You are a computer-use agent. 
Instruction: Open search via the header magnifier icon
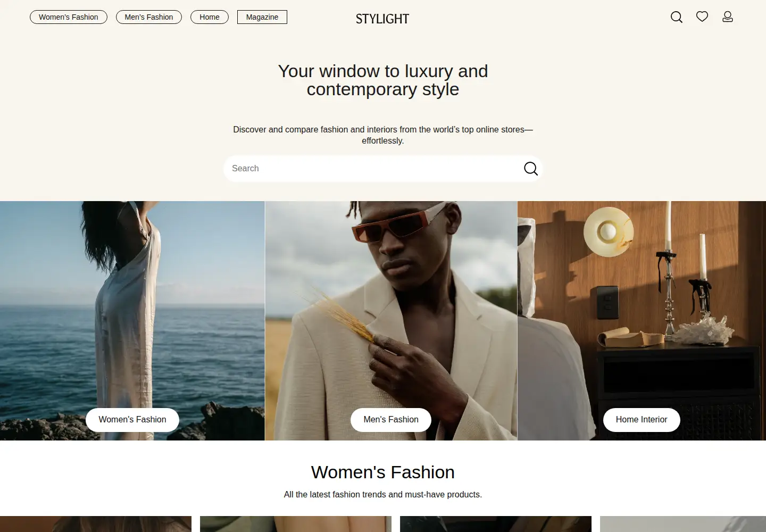[677, 17]
